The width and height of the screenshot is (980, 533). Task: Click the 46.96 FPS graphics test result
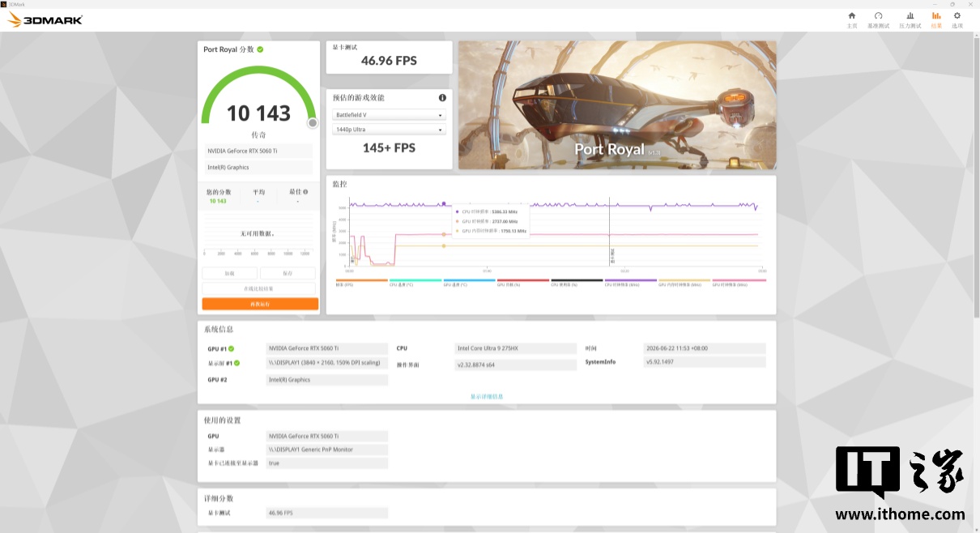[389, 61]
